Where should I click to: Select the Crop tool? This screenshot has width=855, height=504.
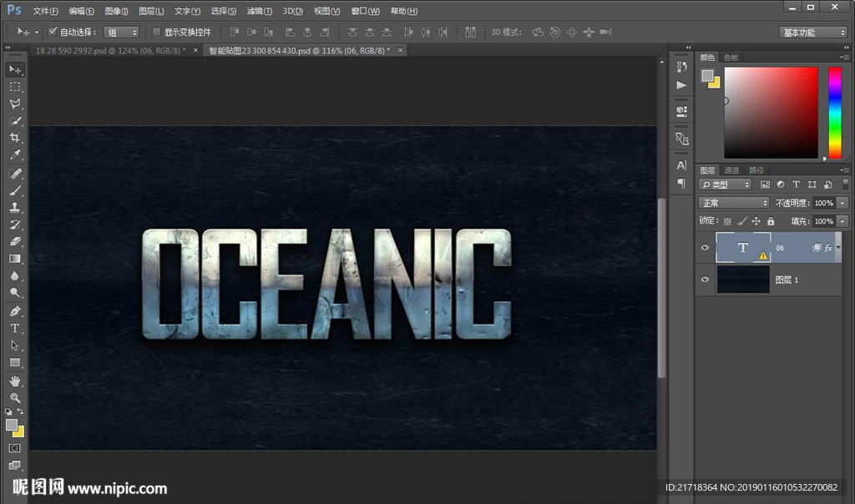click(x=15, y=138)
